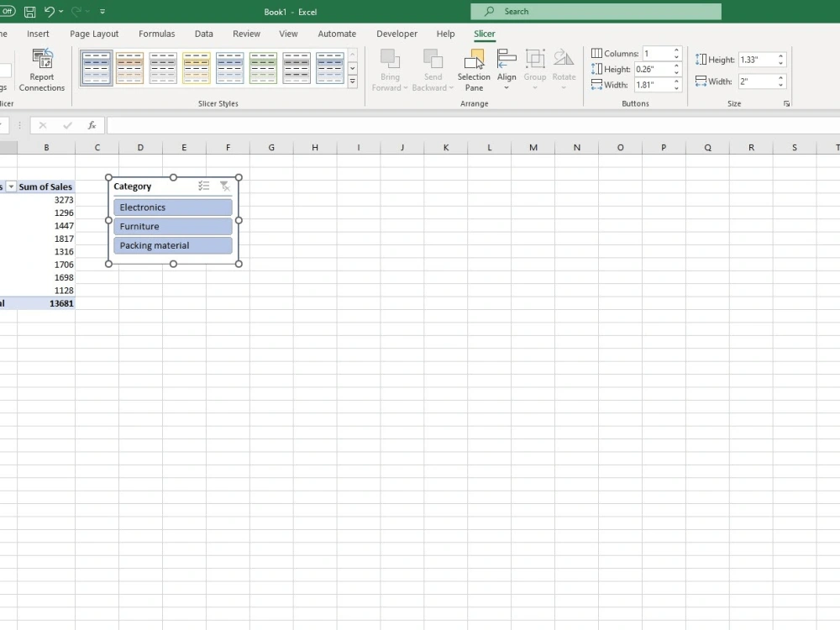This screenshot has width=840, height=630.
Task: Select column header H
Action: [x=315, y=147]
